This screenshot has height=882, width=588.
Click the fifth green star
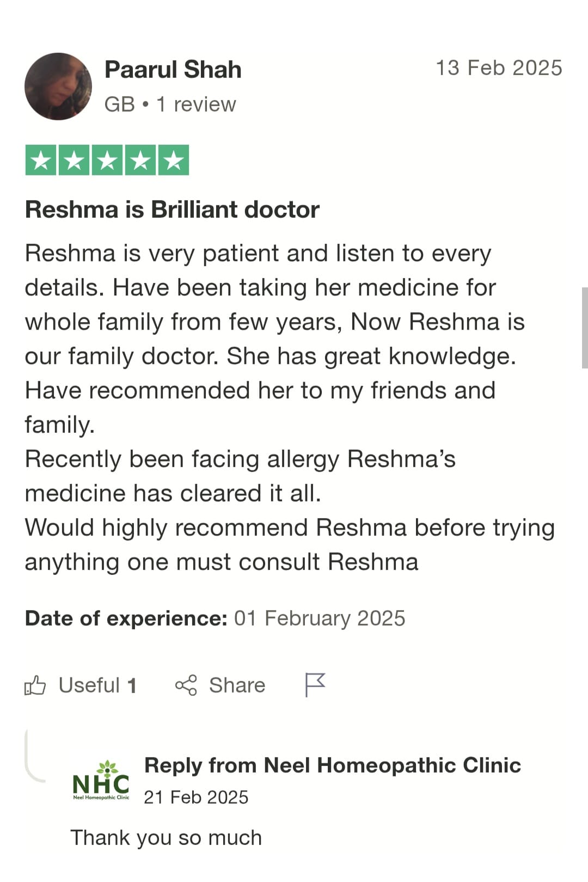click(174, 160)
